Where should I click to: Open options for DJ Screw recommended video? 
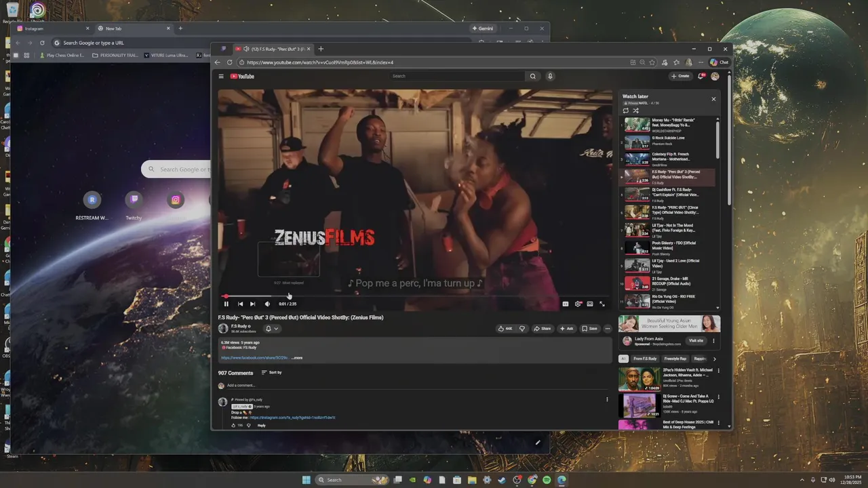click(x=719, y=397)
